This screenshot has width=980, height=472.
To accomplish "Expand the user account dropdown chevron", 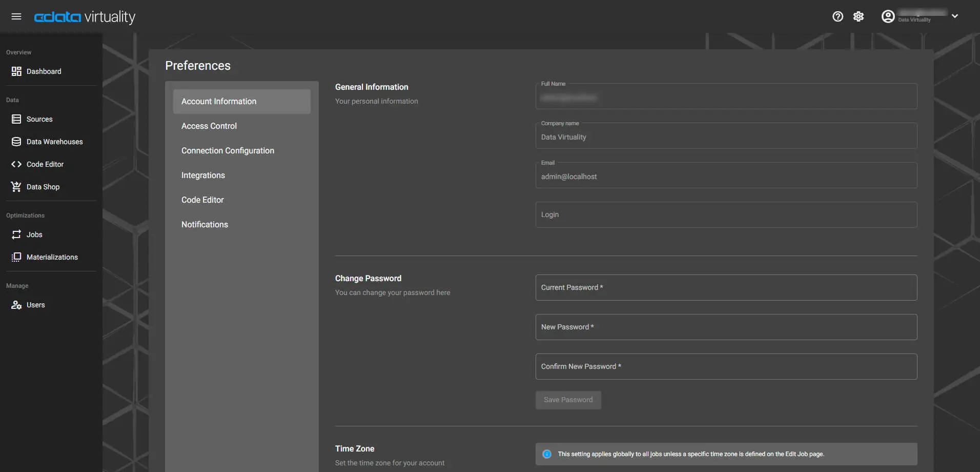I will pos(955,16).
